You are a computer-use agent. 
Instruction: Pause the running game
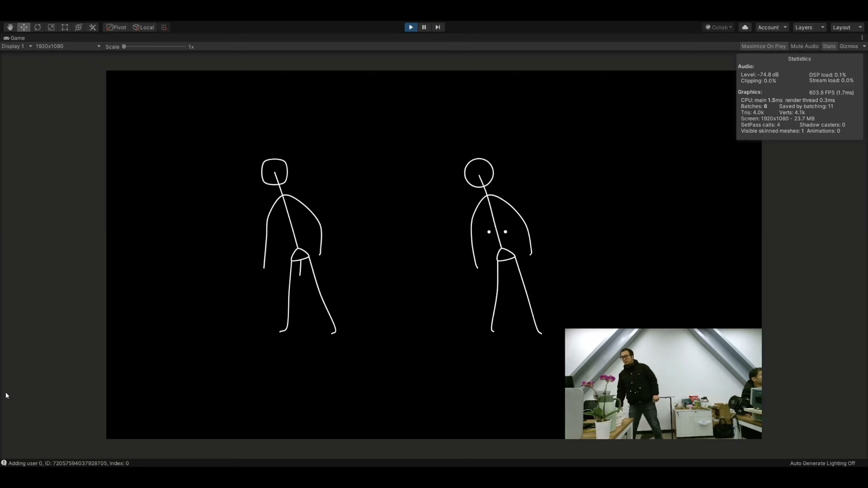point(424,27)
